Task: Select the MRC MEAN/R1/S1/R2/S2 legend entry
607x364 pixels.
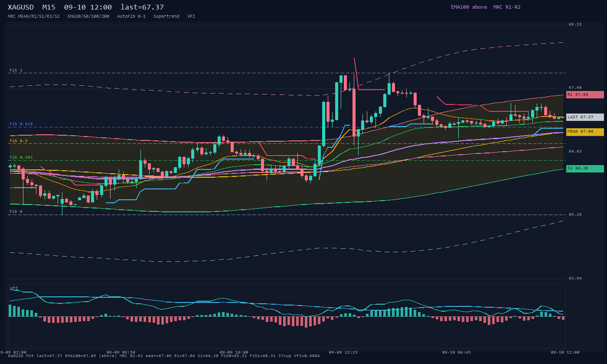Action: pyautogui.click(x=34, y=16)
